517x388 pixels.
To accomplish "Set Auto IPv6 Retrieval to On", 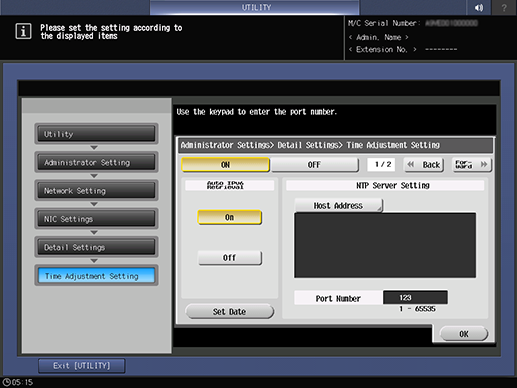I will point(229,217).
